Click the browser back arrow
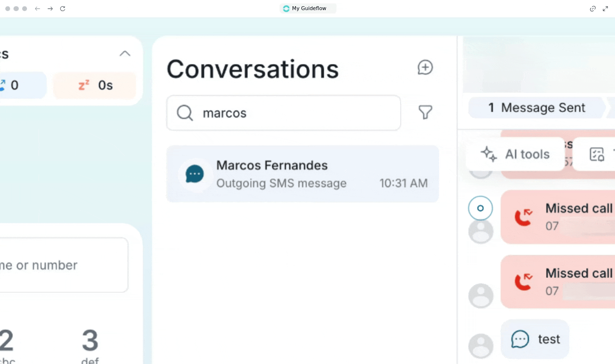The height and width of the screenshot is (364, 615). click(38, 9)
